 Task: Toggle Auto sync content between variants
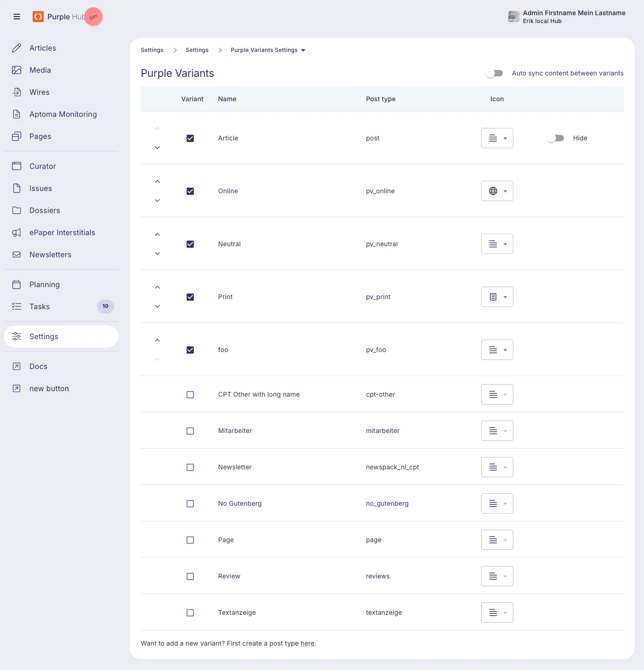[x=494, y=73]
